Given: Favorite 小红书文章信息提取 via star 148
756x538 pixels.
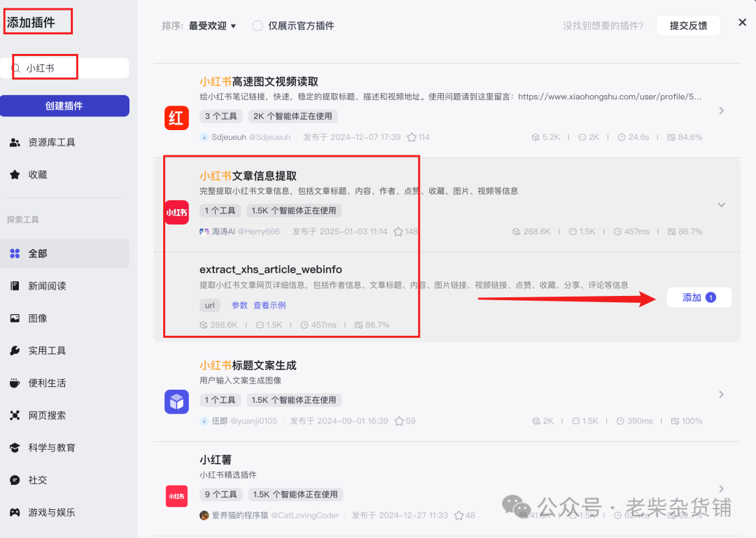Looking at the screenshot, I should pos(398,232).
